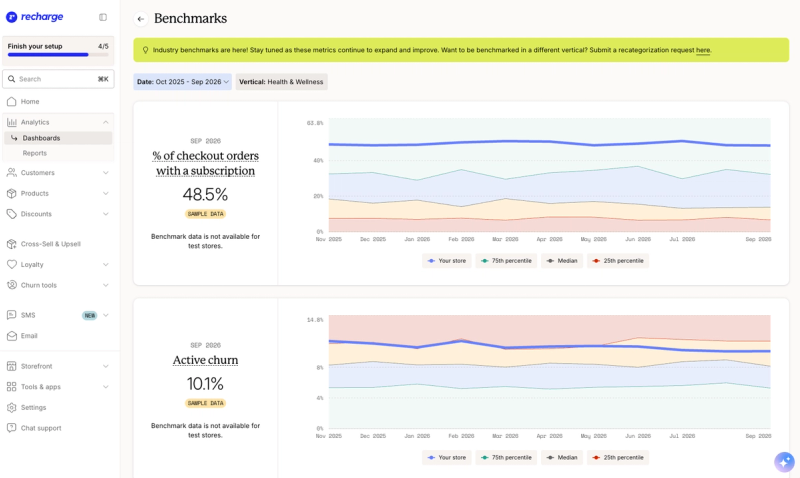The width and height of the screenshot is (800, 478).
Task: Toggle 25th percentile in Active churn legend
Action: click(618, 458)
